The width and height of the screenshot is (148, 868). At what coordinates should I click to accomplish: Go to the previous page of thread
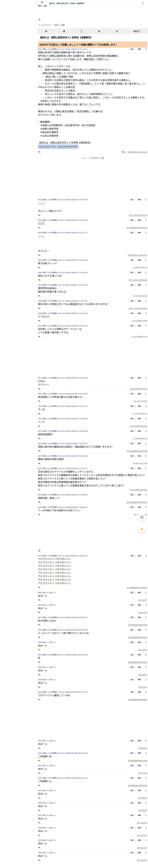pyautogui.click(x=64, y=31)
